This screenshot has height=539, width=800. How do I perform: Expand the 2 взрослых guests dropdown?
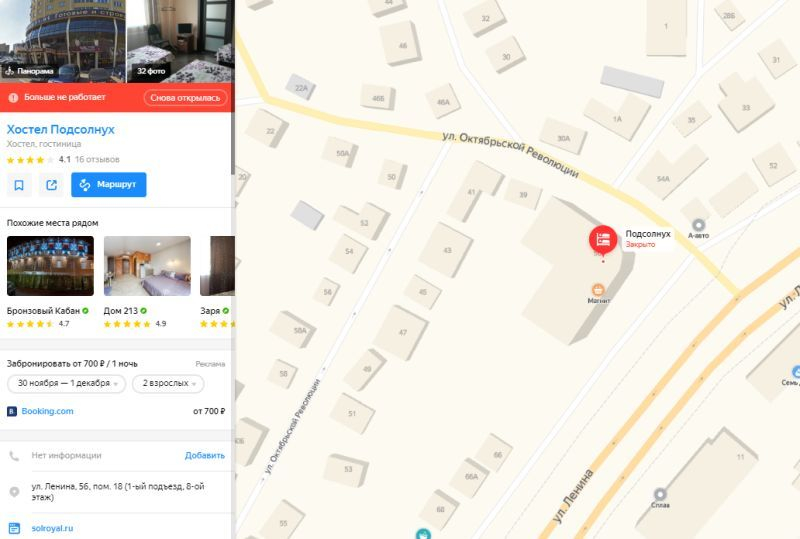click(x=168, y=383)
